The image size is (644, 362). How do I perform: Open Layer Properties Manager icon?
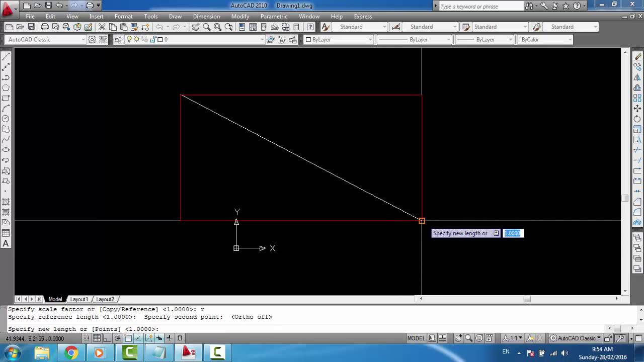click(x=119, y=39)
